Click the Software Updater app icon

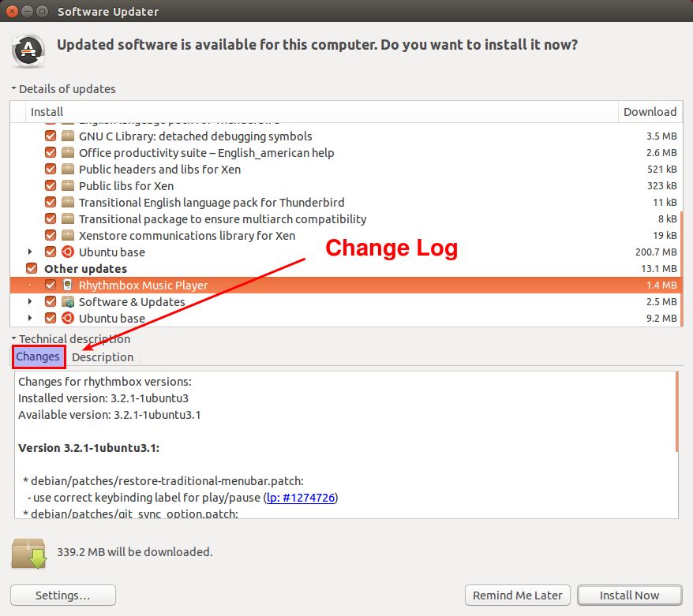[x=28, y=50]
